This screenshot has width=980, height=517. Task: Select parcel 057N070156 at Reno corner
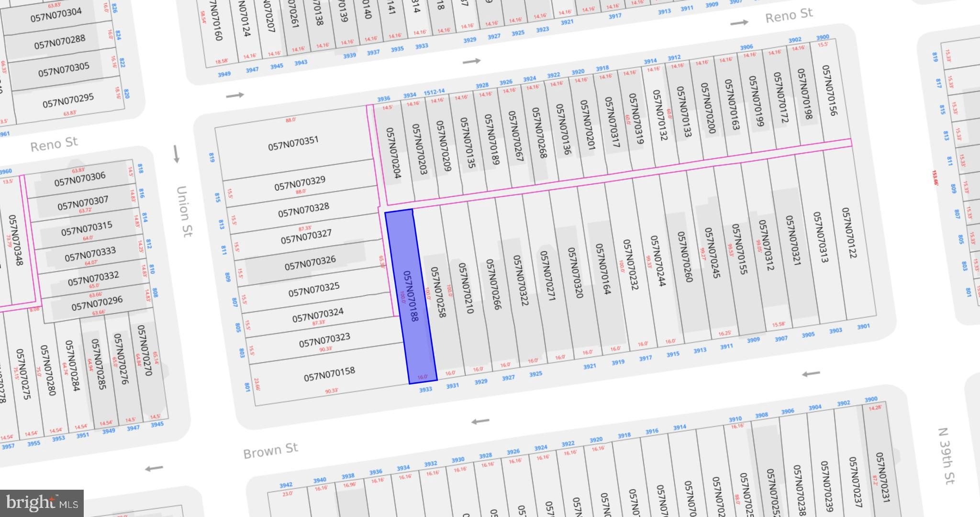tap(829, 90)
